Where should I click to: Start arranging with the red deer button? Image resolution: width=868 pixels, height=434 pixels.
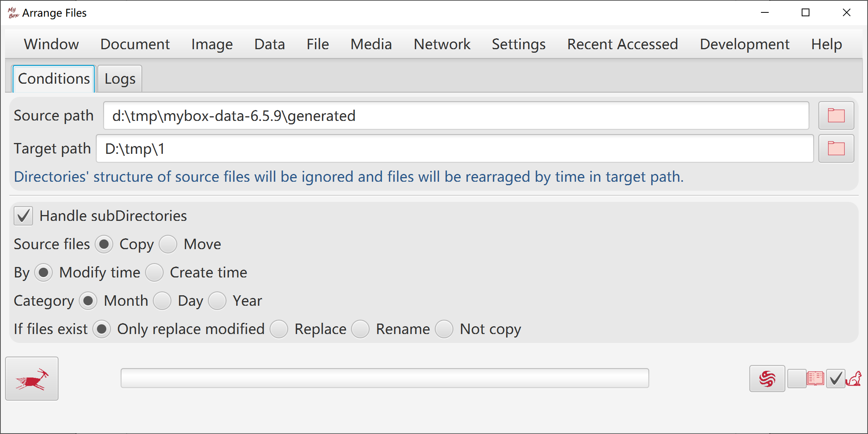point(32,378)
